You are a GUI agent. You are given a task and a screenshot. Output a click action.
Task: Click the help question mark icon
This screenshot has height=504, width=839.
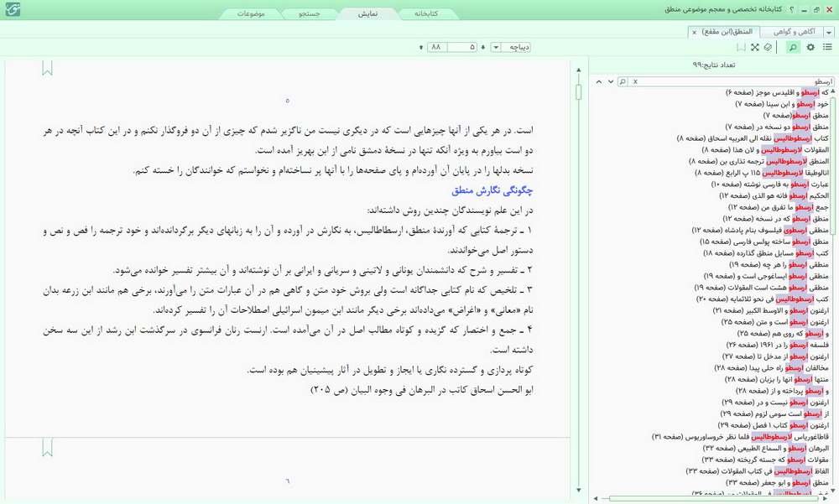pyautogui.click(x=792, y=9)
